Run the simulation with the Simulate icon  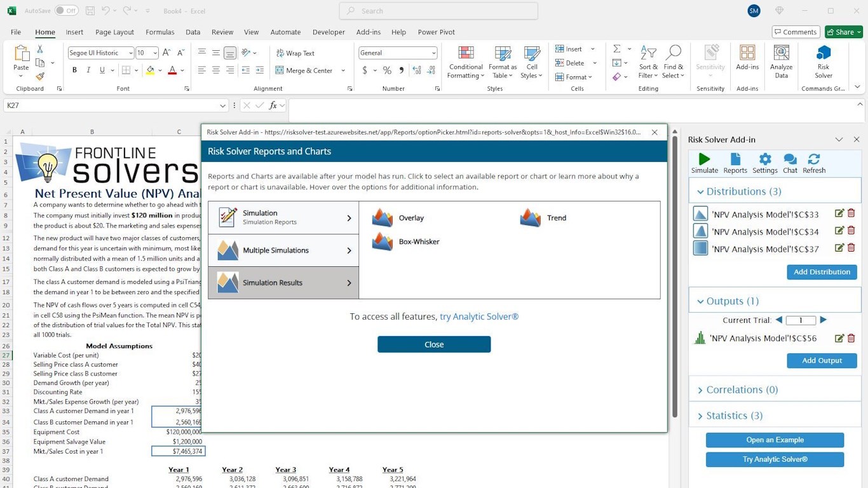pos(704,163)
